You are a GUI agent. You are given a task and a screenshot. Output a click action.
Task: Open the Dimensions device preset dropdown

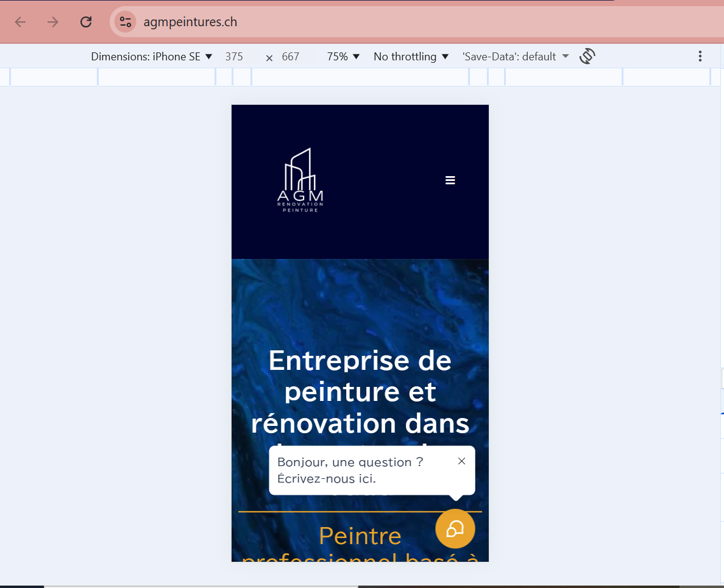pos(151,56)
